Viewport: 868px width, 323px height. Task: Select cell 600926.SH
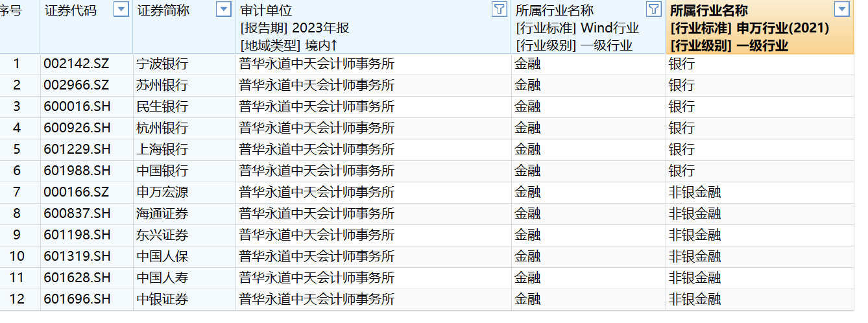pos(86,128)
